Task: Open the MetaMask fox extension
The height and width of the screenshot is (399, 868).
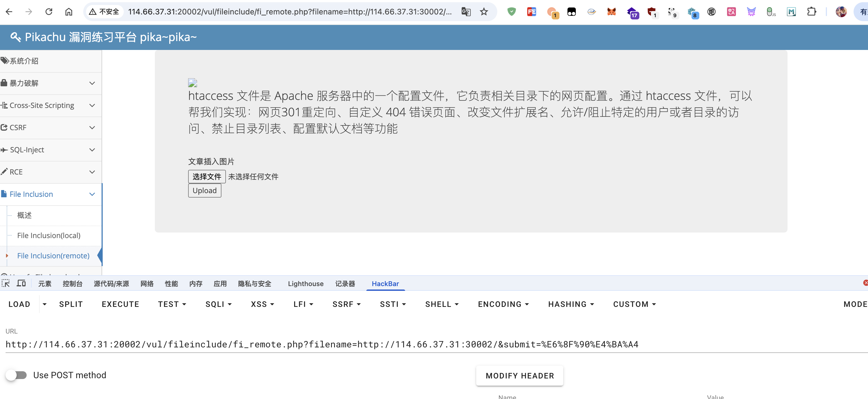Action: [611, 12]
